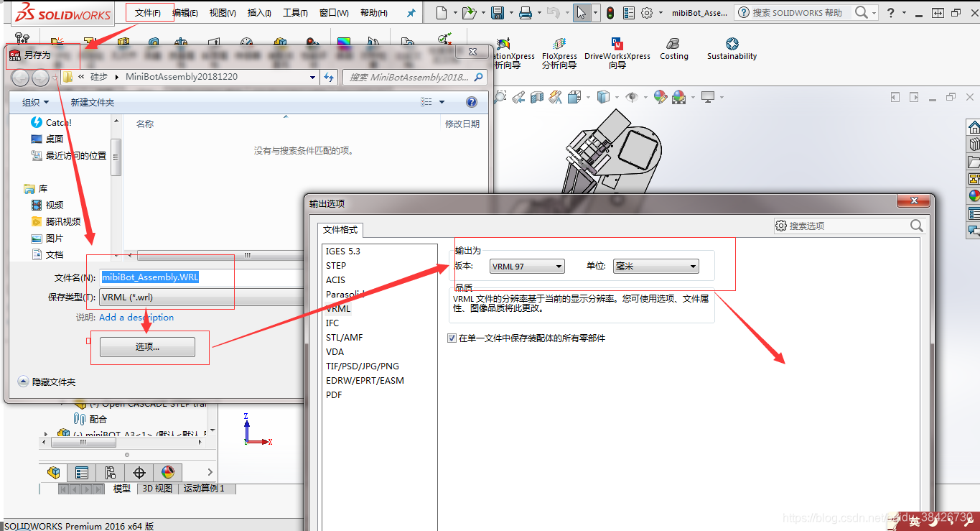Open the 工具(T) menu

pyautogui.click(x=295, y=13)
